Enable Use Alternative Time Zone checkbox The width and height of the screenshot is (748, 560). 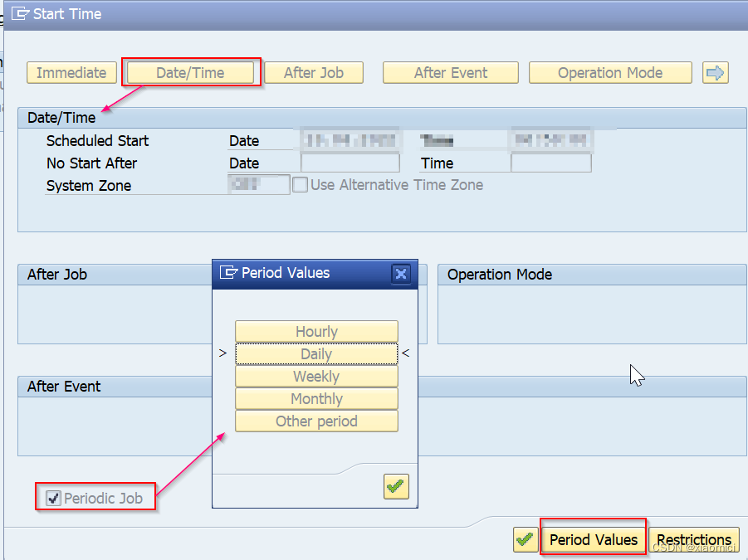pyautogui.click(x=300, y=185)
